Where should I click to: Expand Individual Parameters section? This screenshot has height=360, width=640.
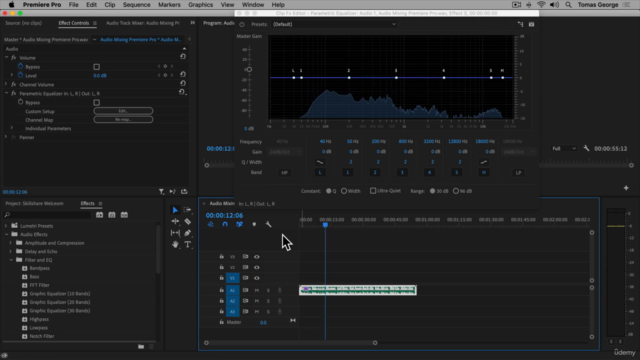[12, 128]
